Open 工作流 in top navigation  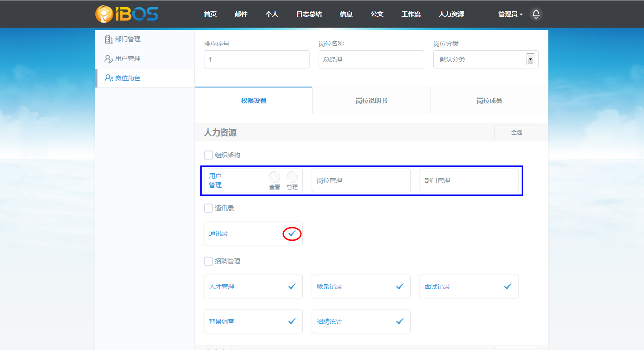click(411, 14)
